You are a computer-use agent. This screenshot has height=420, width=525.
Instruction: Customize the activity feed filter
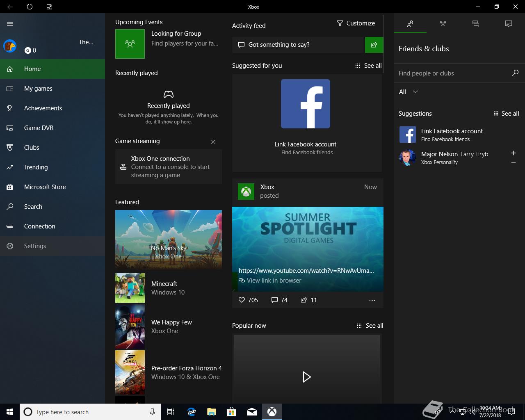356,23
